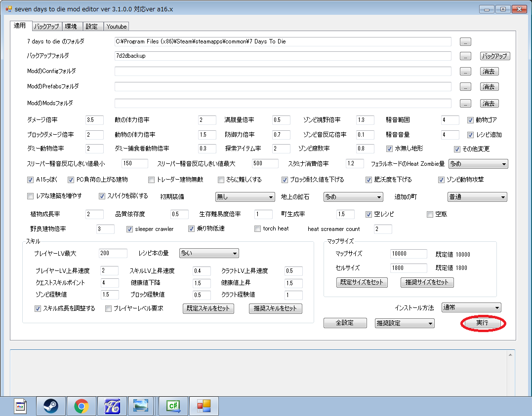Screen dimensions: 532x416
Task: Select the 適用 tab
Action: 21,26
